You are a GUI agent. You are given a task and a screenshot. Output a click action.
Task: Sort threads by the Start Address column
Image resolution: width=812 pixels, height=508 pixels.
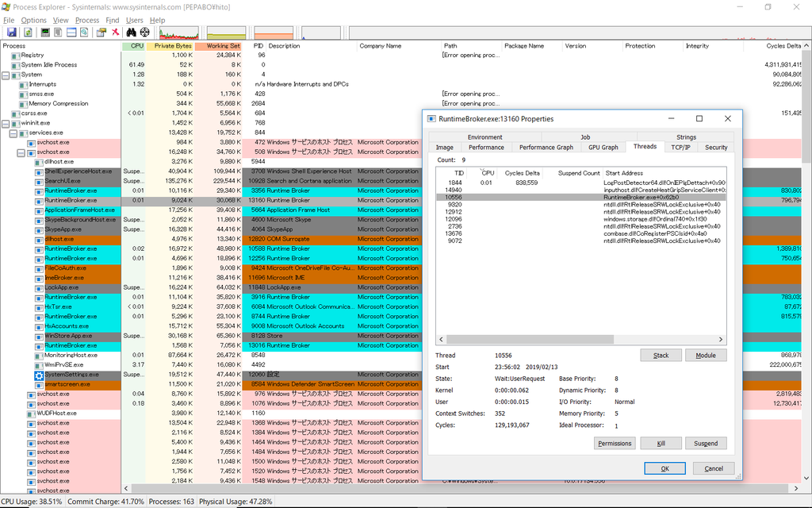pyautogui.click(x=664, y=173)
